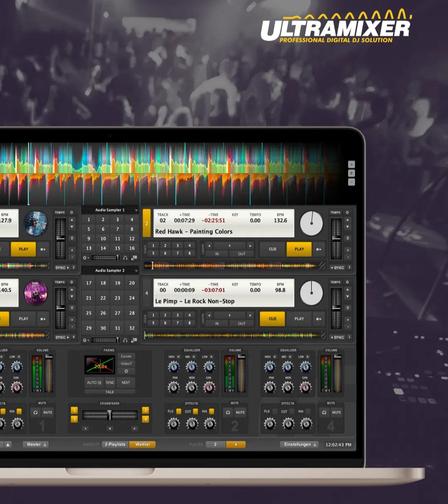The height and width of the screenshot is (504, 448).
Task: Zoom out the waveform with the minus button
Action: (x=351, y=182)
